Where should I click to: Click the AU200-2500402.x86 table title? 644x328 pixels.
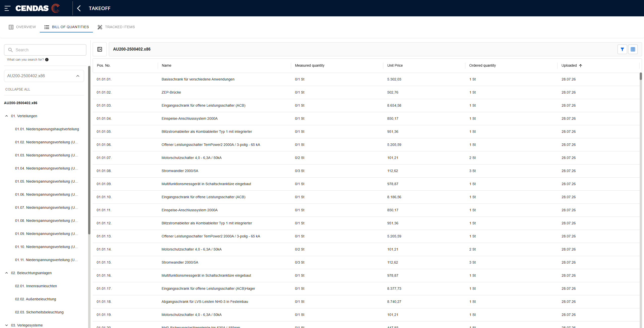pos(132,49)
